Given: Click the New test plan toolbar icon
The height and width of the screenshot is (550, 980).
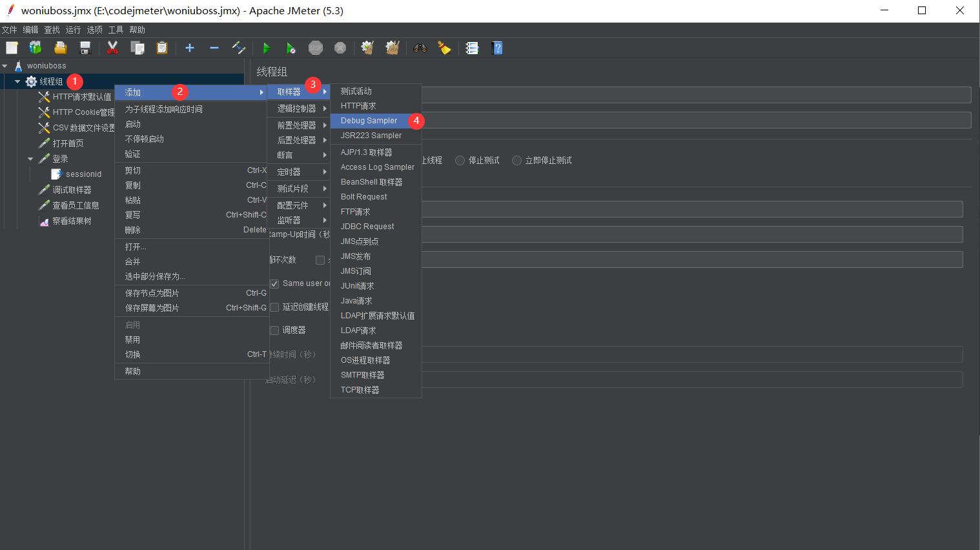Looking at the screenshot, I should pyautogui.click(x=12, y=48).
